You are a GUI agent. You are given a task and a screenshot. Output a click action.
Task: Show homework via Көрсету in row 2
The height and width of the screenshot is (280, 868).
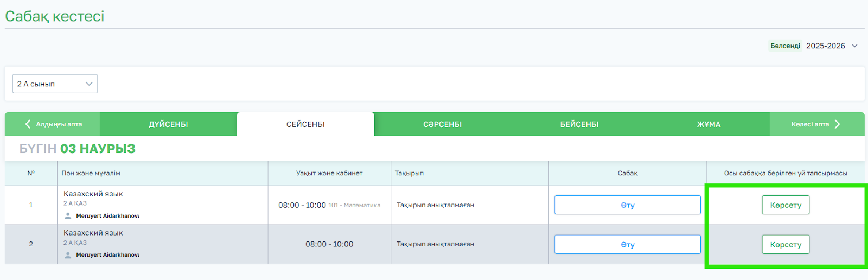point(786,245)
